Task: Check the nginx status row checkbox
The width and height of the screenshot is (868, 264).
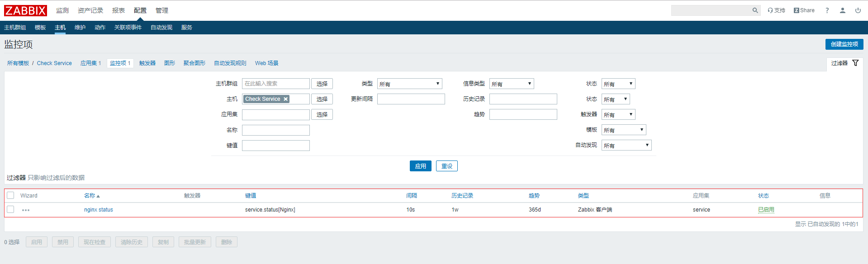Action: [x=10, y=209]
